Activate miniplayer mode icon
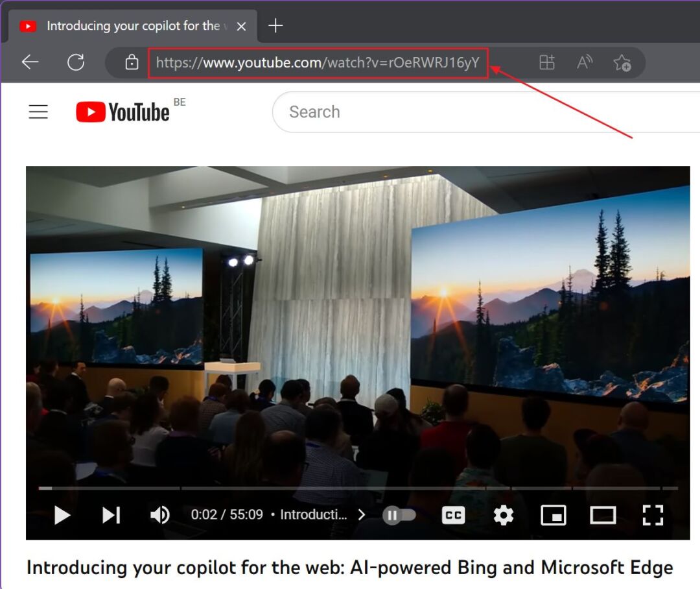 point(553,514)
